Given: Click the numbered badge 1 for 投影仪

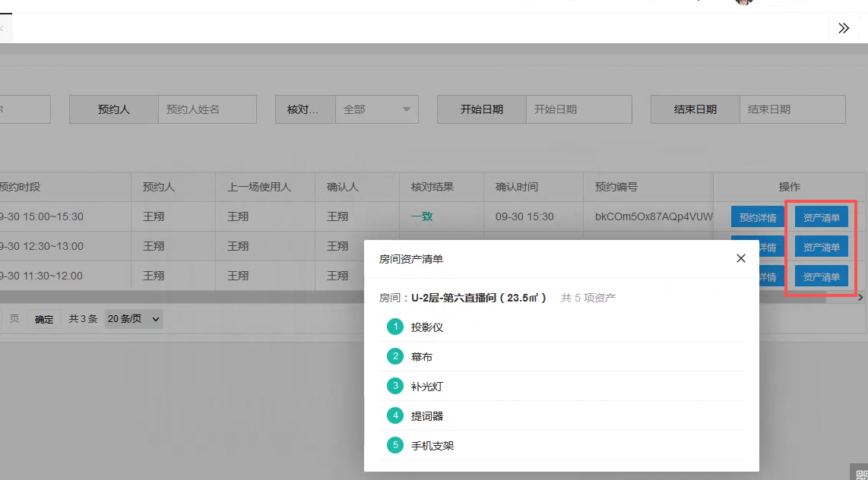Looking at the screenshot, I should click(395, 327).
